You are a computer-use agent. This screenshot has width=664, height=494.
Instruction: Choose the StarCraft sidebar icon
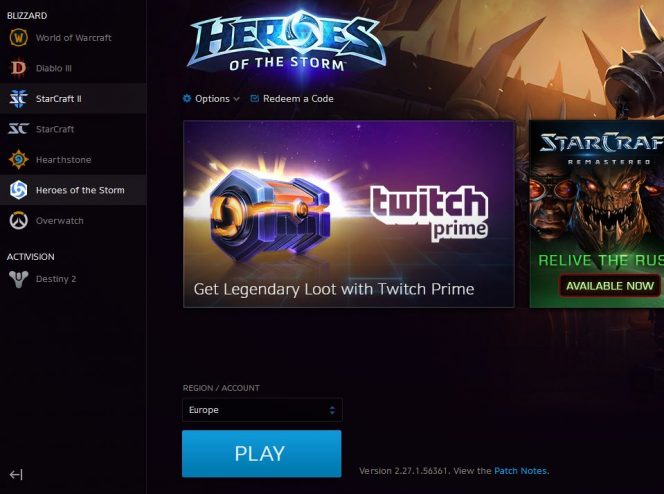(19, 129)
